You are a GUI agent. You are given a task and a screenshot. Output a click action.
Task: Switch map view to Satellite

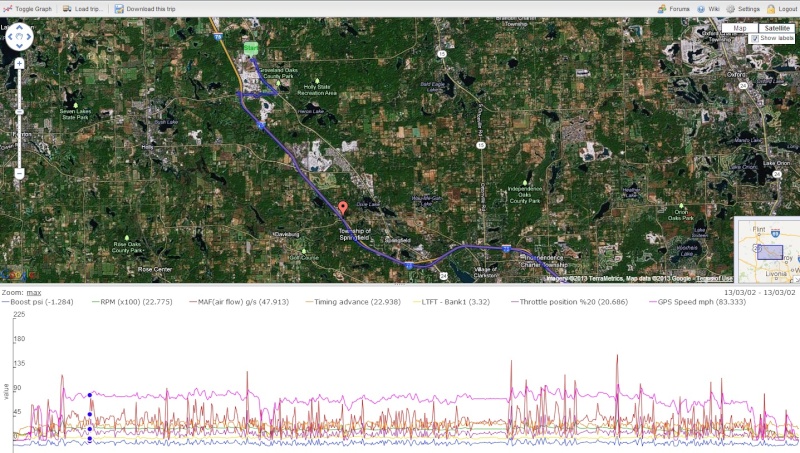click(x=777, y=29)
